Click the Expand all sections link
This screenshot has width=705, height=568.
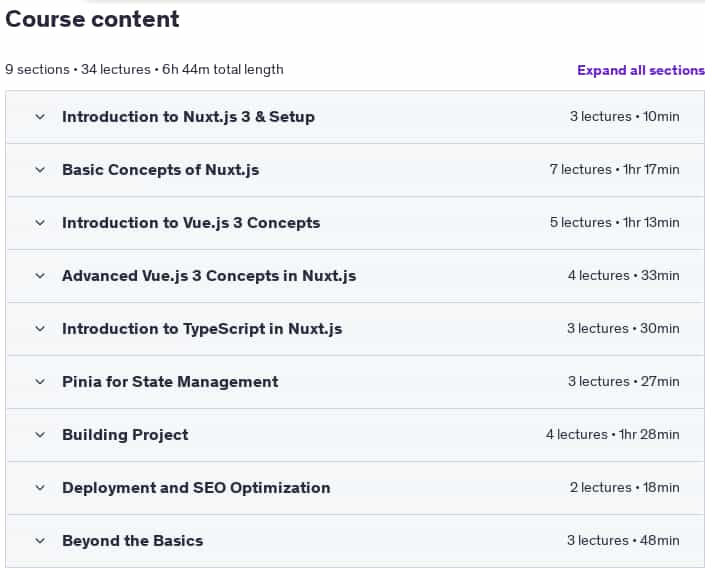[641, 70]
